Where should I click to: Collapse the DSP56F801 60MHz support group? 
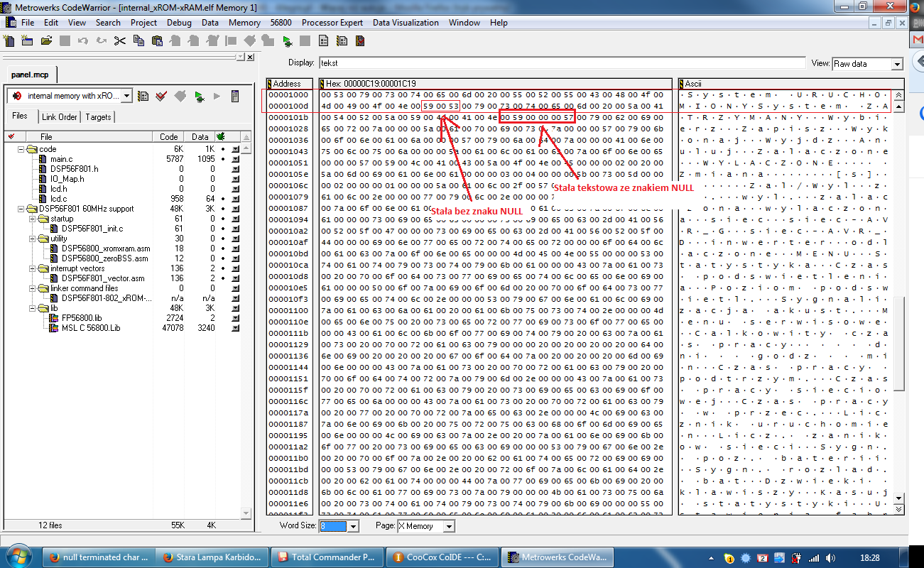click(21, 209)
